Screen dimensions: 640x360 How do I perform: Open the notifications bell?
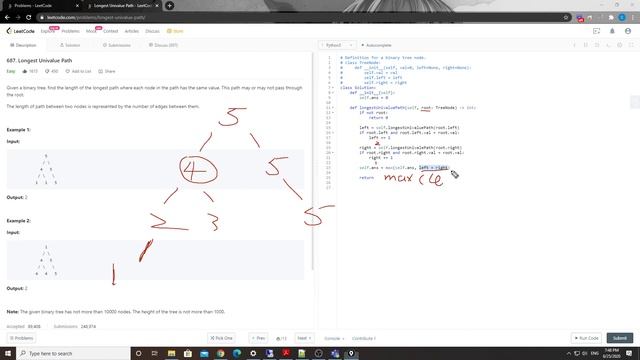[x=612, y=31]
